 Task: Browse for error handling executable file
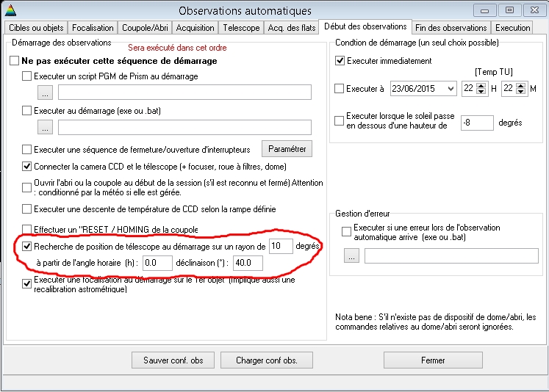coord(352,256)
